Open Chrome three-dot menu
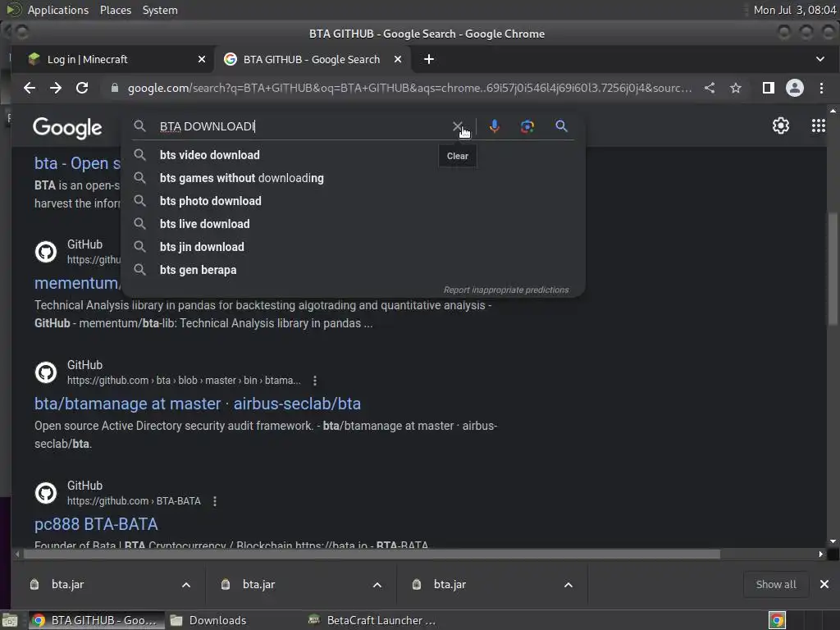The height and width of the screenshot is (630, 840). [x=821, y=88]
